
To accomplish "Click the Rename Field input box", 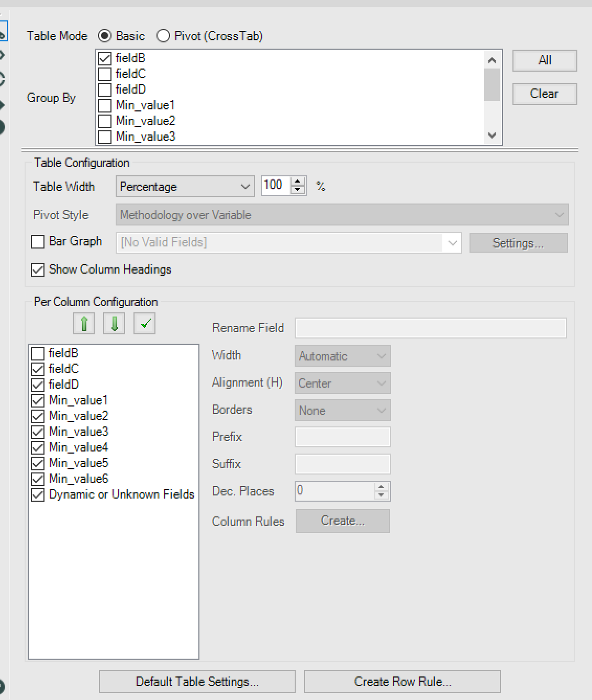I will [430, 328].
